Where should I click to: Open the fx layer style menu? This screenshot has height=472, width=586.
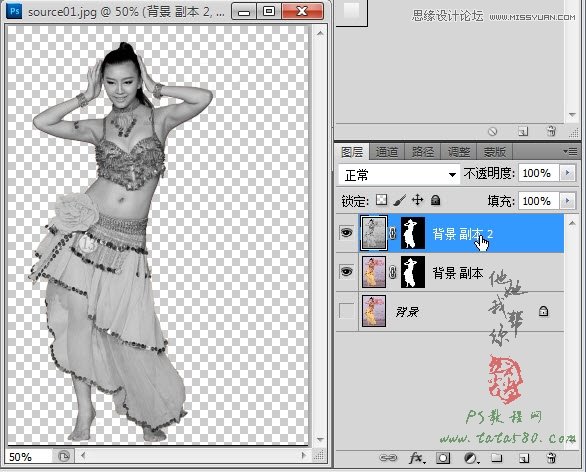point(417,458)
